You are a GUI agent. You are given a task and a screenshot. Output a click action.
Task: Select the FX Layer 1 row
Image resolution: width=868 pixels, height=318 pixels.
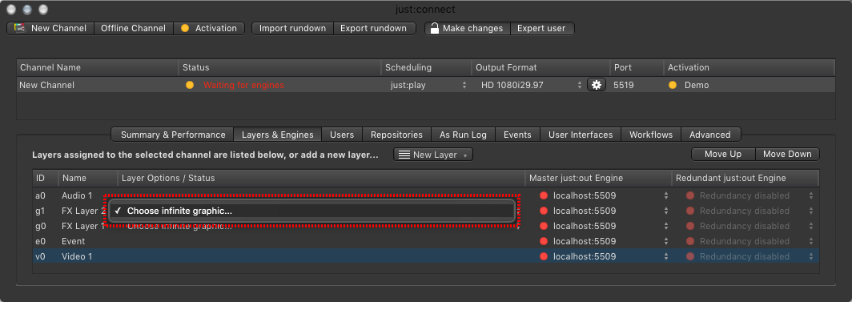coord(426,226)
